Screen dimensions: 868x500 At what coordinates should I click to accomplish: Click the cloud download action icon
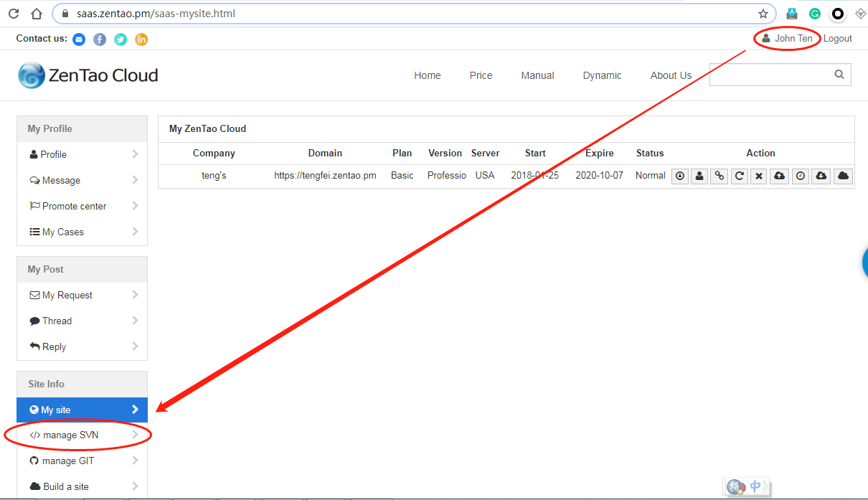tap(821, 176)
